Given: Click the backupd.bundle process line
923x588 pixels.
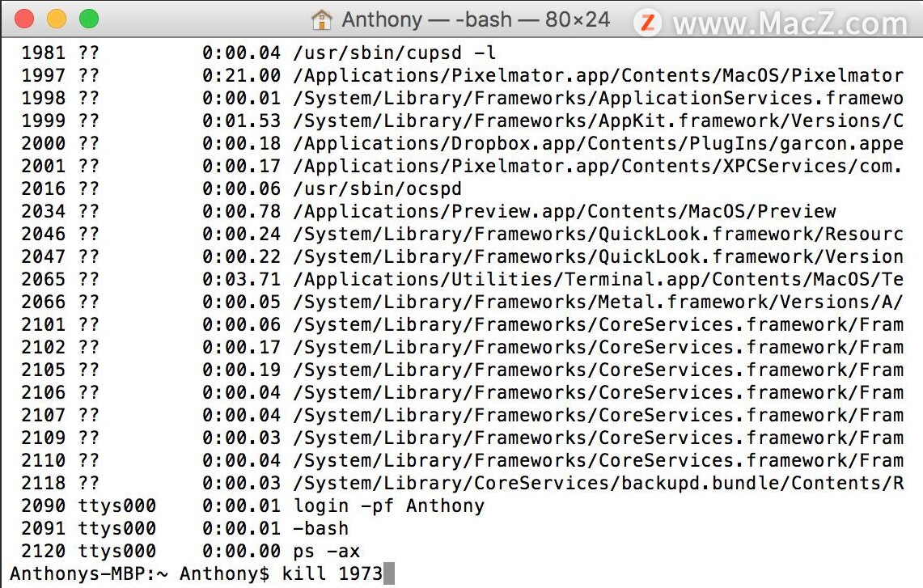Looking at the screenshot, I should [462, 483].
